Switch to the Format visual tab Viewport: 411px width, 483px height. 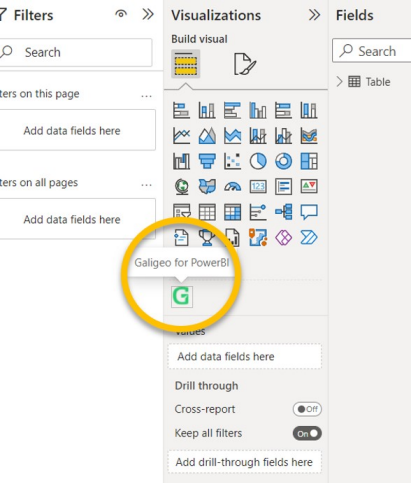click(245, 64)
